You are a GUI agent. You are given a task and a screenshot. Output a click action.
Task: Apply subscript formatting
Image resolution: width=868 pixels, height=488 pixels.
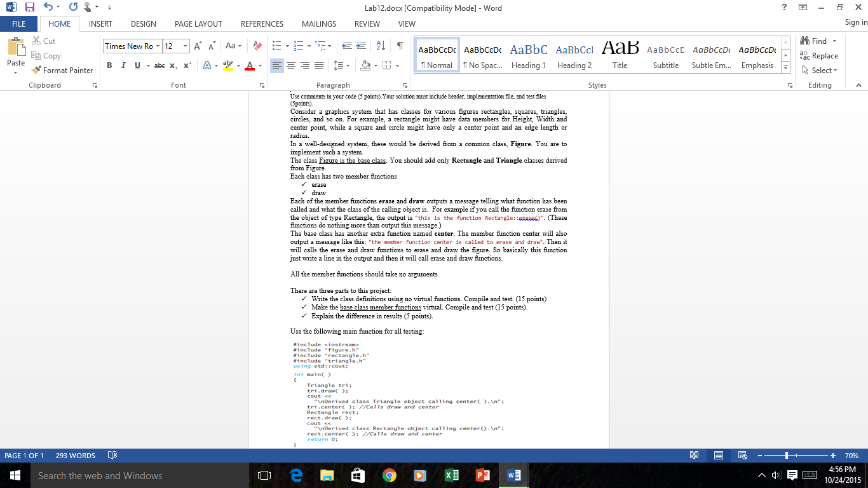(174, 65)
